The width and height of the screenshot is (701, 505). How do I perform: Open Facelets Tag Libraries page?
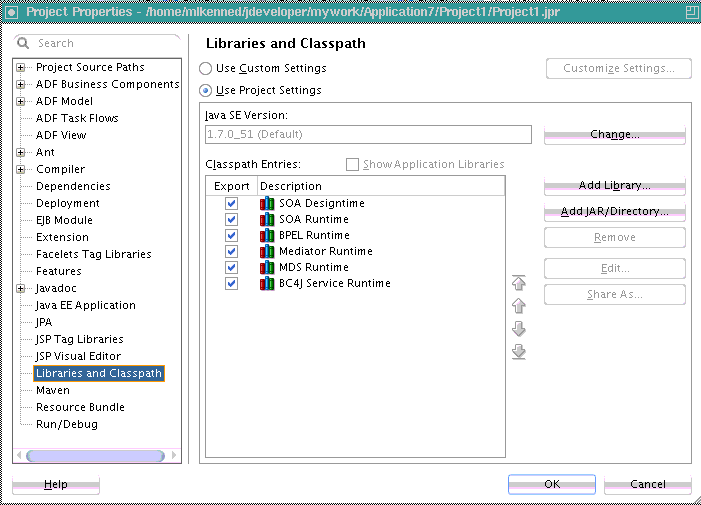point(94,254)
